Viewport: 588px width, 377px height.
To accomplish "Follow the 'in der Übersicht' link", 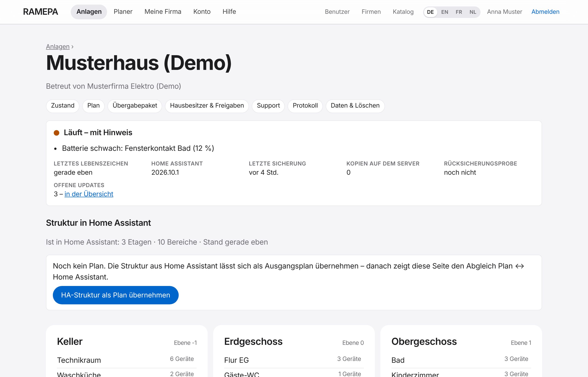I will tap(89, 194).
